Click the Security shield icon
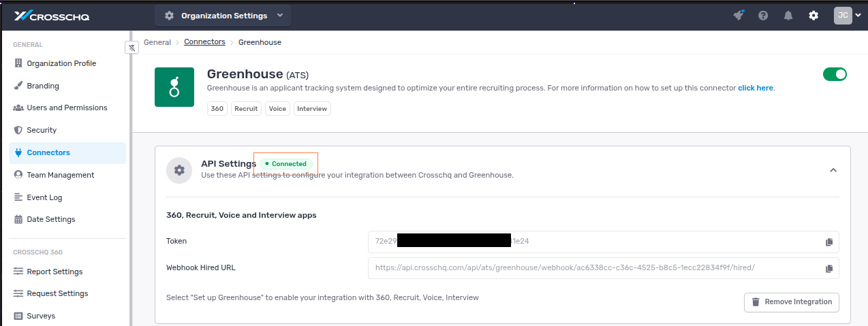Screen dimensions: 868x326 (x=18, y=130)
